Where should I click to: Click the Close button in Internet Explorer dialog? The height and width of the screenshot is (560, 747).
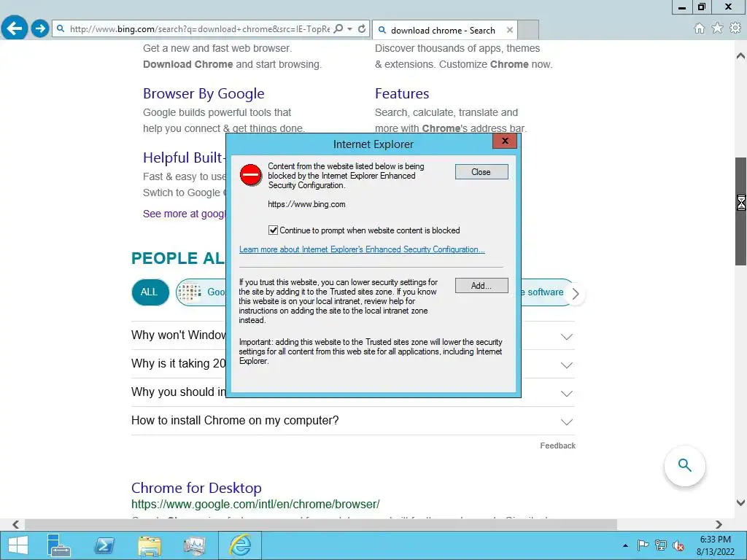[481, 172]
